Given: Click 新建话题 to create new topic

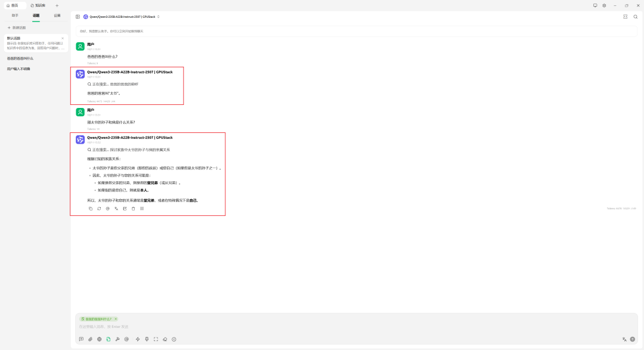Looking at the screenshot, I should point(17,27).
